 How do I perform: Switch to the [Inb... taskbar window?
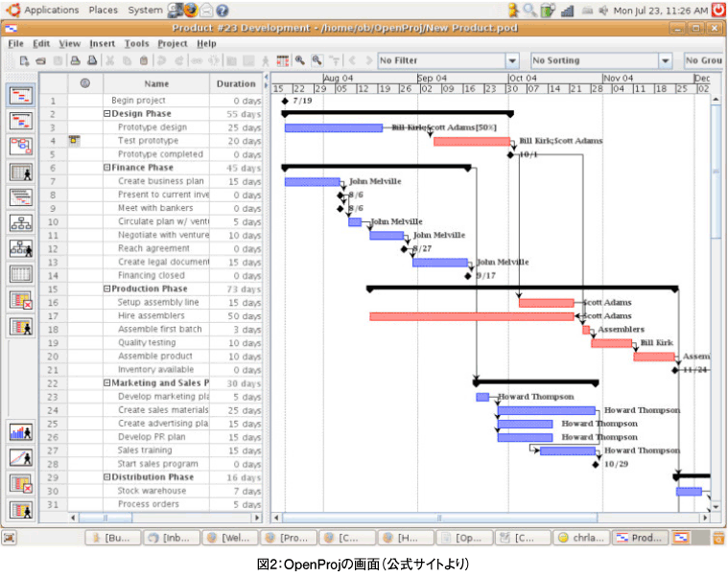[x=172, y=538]
